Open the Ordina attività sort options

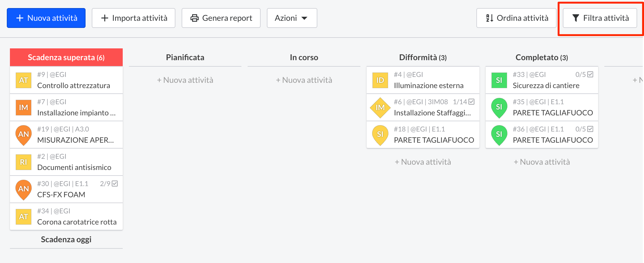tap(516, 18)
